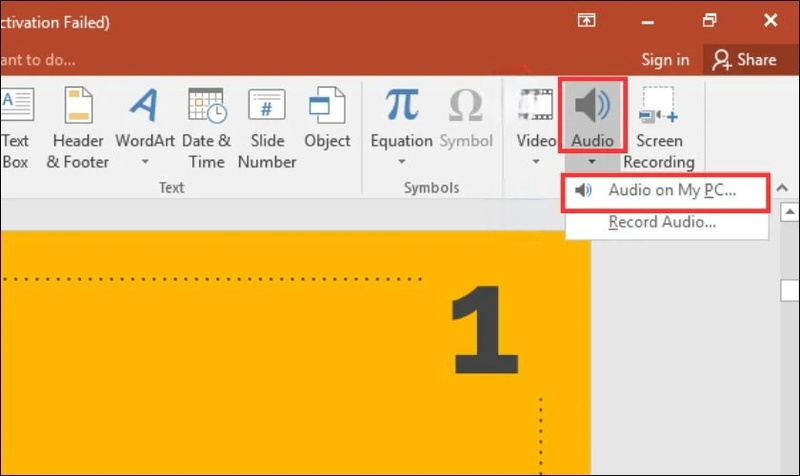Start a Screen Recording
This screenshot has width=800, height=476.
(x=659, y=128)
